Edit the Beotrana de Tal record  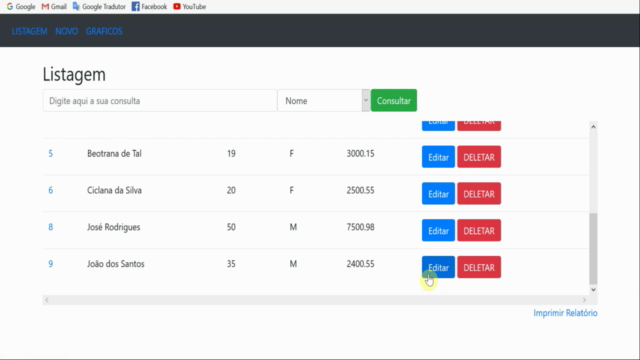click(438, 157)
